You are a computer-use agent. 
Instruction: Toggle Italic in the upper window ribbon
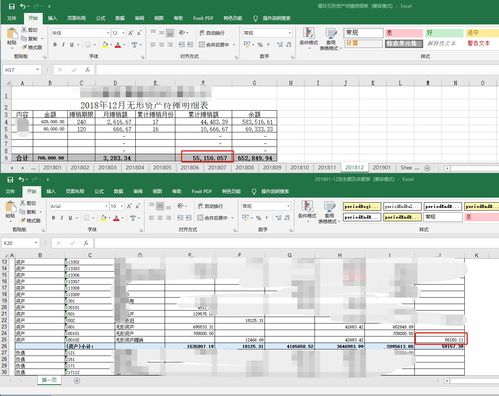click(x=63, y=45)
